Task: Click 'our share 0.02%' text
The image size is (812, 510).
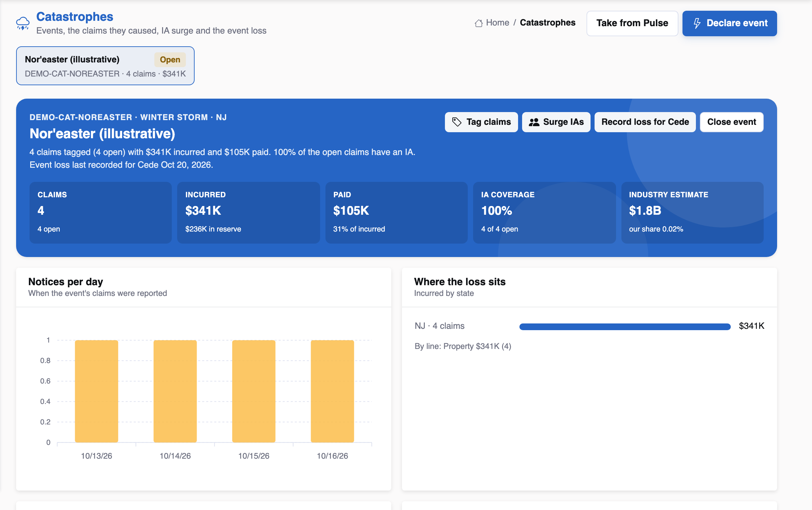Action: pyautogui.click(x=656, y=229)
